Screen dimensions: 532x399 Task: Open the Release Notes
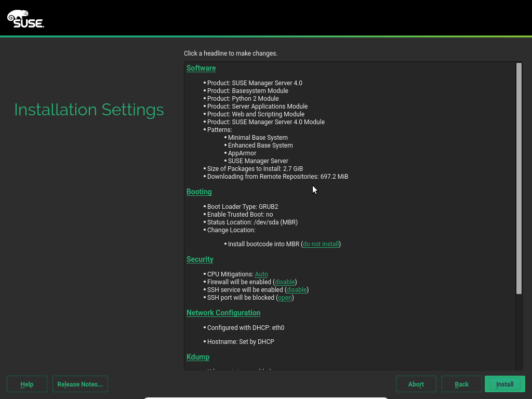[80, 384]
